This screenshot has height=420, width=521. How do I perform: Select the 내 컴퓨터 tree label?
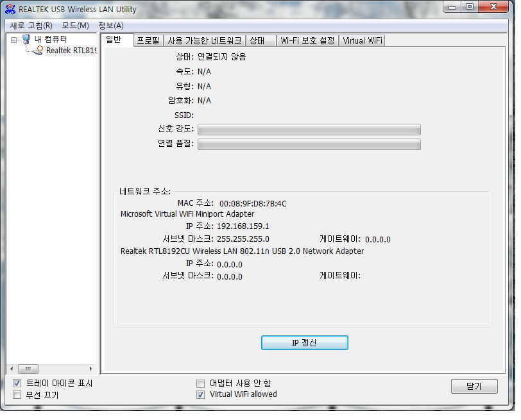tap(51, 39)
